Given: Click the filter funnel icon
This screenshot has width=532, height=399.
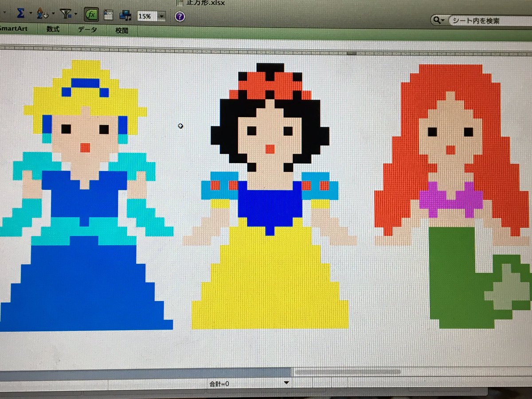Looking at the screenshot, I should 66,14.
